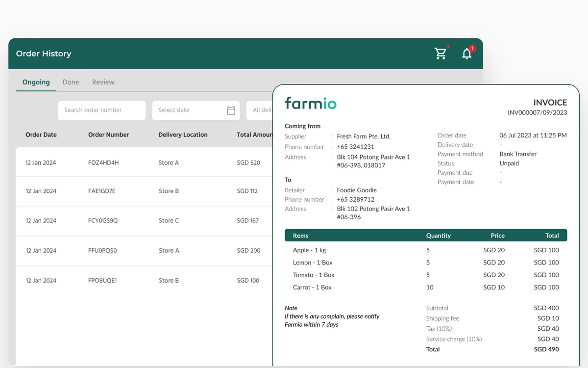588x368 pixels.
Task: Open the notifications bell icon
Action: click(x=467, y=53)
